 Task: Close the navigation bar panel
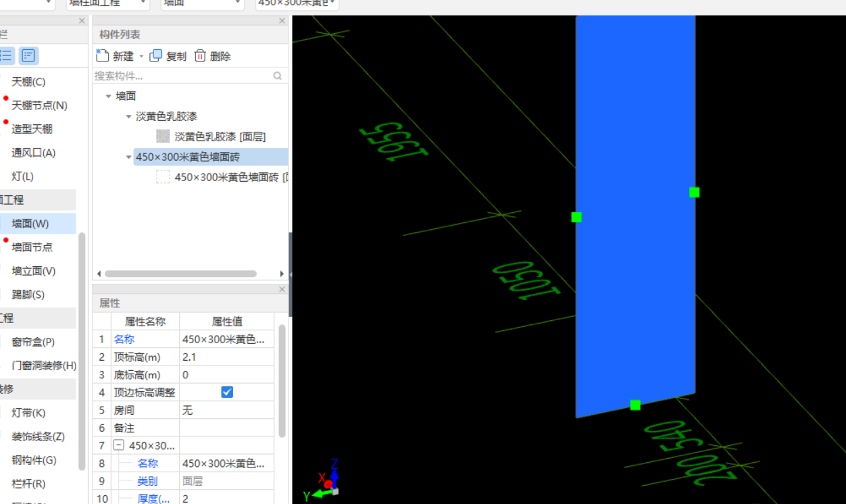pos(82,22)
